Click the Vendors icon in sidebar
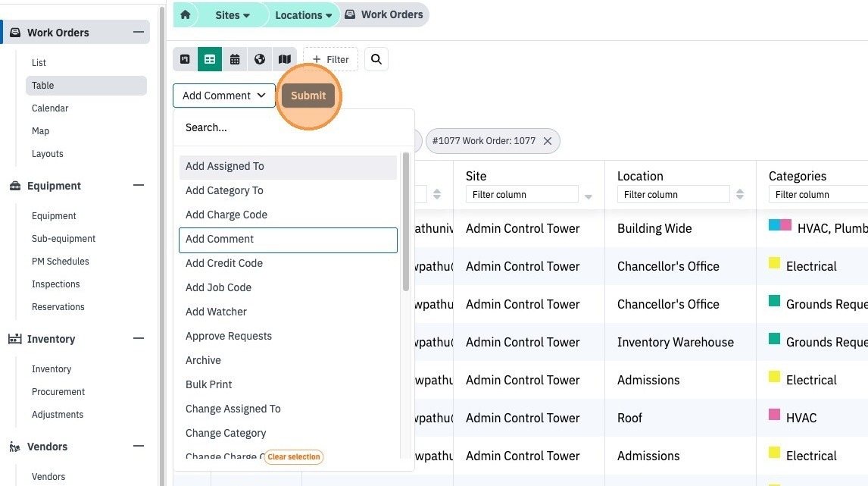The image size is (868, 486). [15, 447]
